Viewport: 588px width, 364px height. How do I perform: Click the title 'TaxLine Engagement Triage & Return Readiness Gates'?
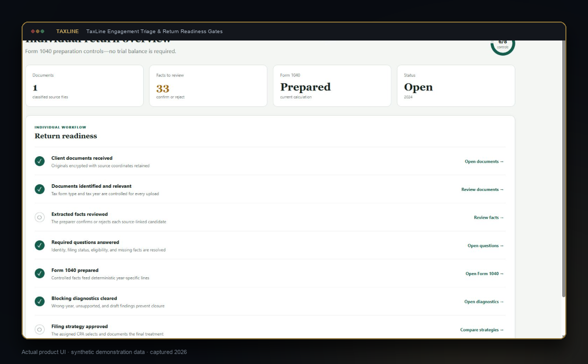tap(154, 32)
